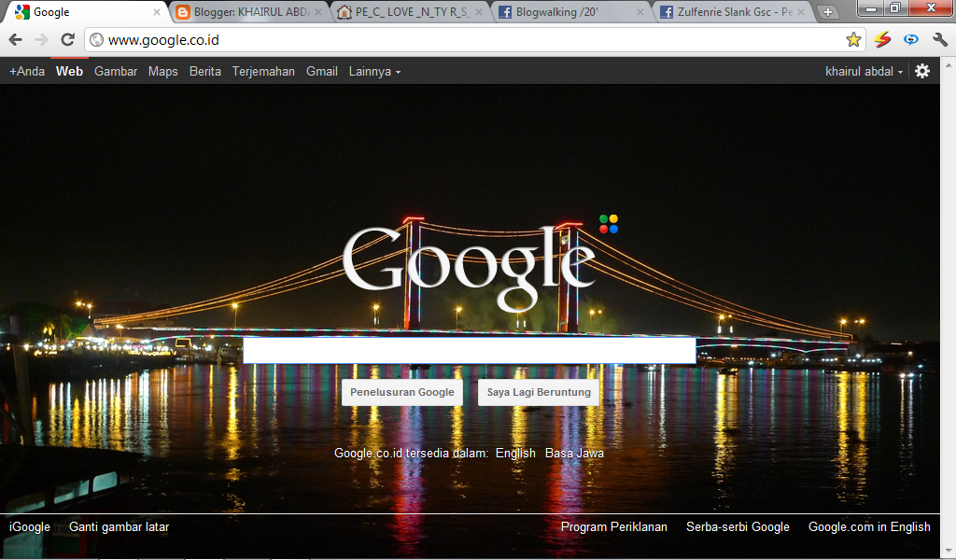Switch language to English
The height and width of the screenshot is (560, 956).
point(515,454)
